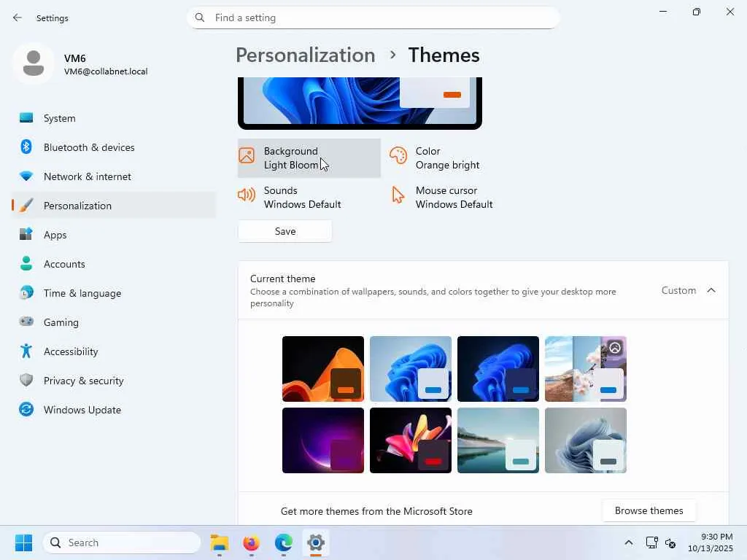Image resolution: width=747 pixels, height=560 pixels.
Task: Select the light blue bloom theme
Action: tap(411, 369)
